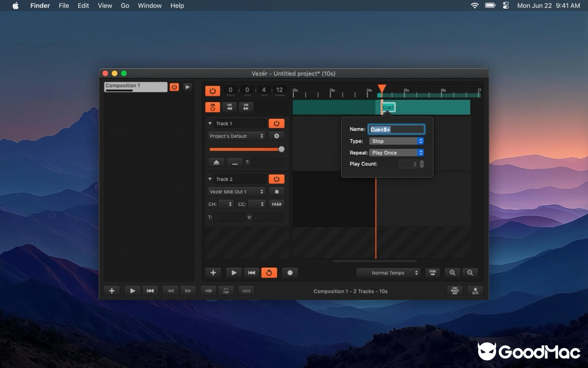Toggle the main composition enable button
588x368 pixels.
[213, 91]
